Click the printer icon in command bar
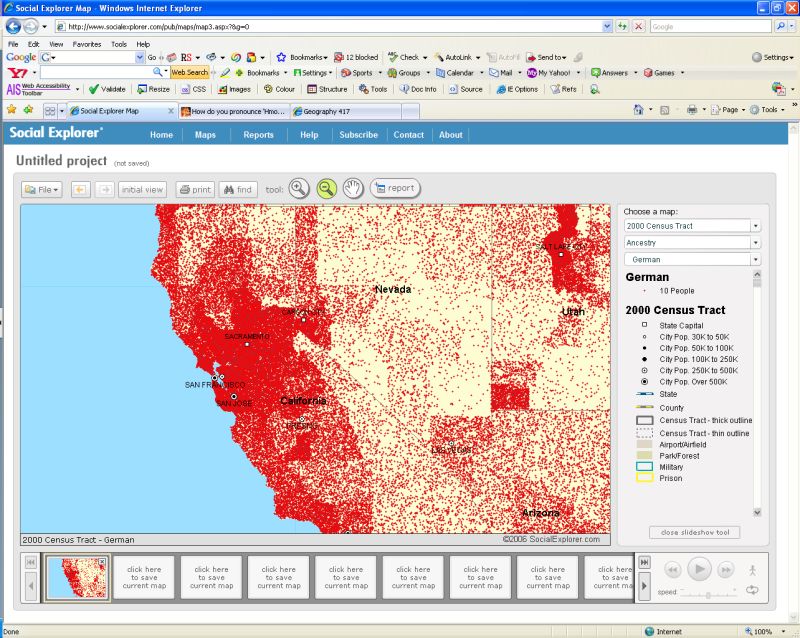This screenshot has width=800, height=638. [692, 109]
